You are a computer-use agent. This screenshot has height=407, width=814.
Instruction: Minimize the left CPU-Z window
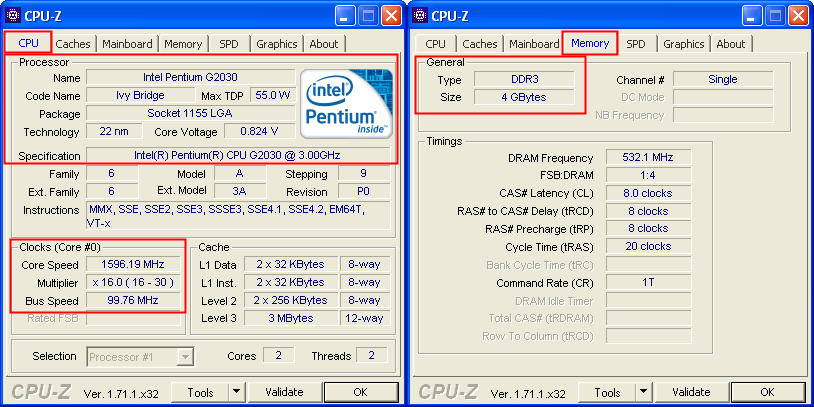point(345,16)
